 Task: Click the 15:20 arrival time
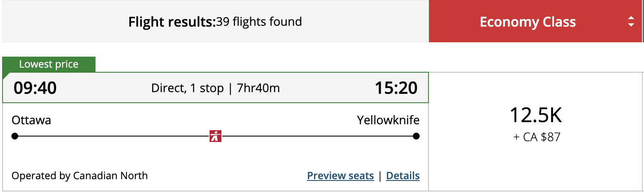coord(396,88)
